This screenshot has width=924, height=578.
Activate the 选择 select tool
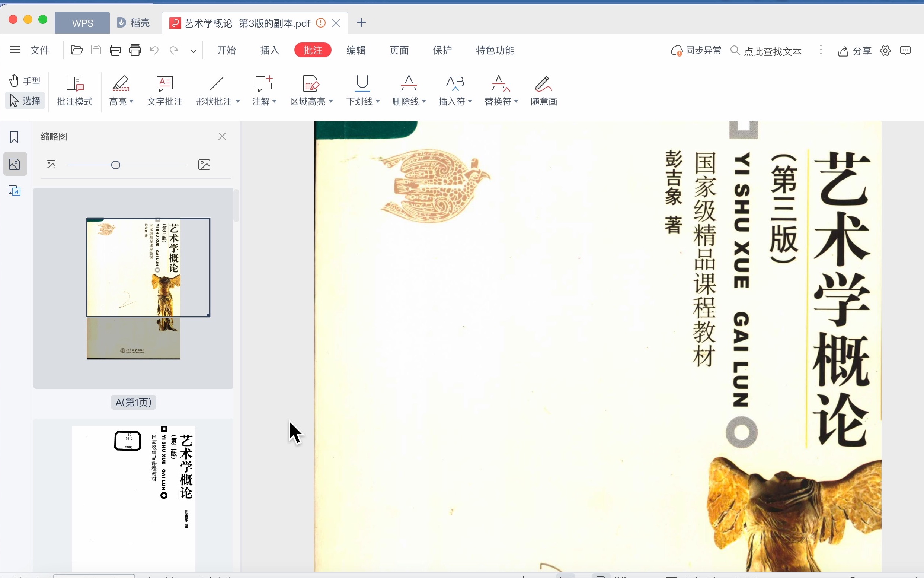pyautogui.click(x=25, y=101)
